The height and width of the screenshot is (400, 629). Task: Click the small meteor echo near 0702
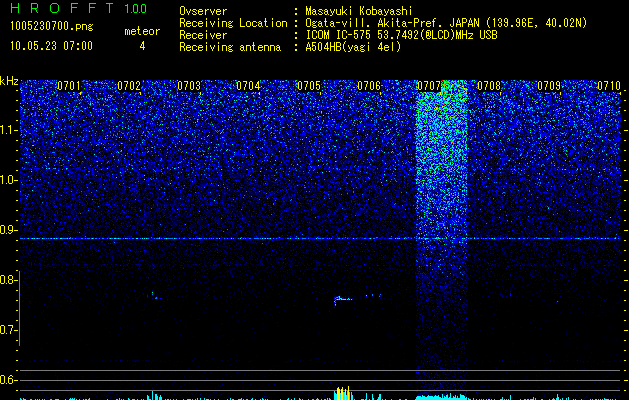[154, 296]
